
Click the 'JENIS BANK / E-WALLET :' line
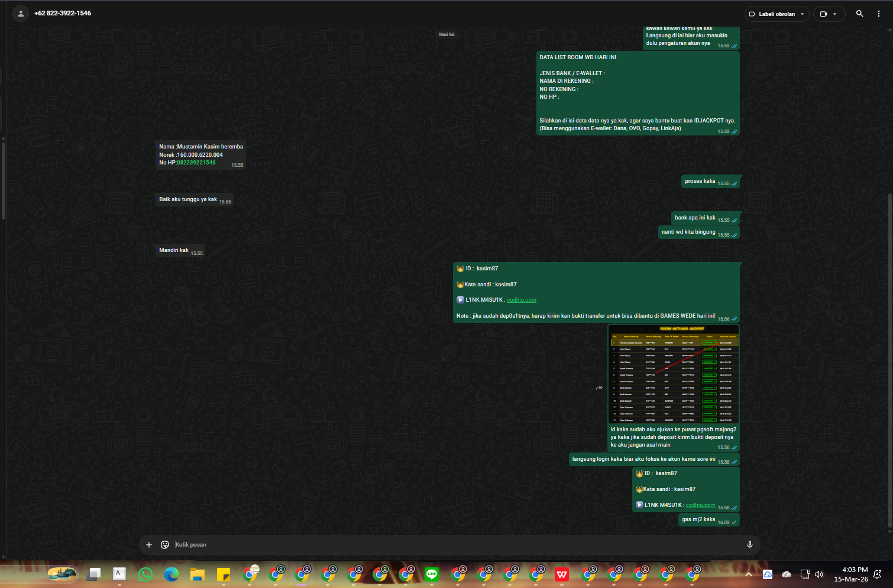[x=572, y=73]
